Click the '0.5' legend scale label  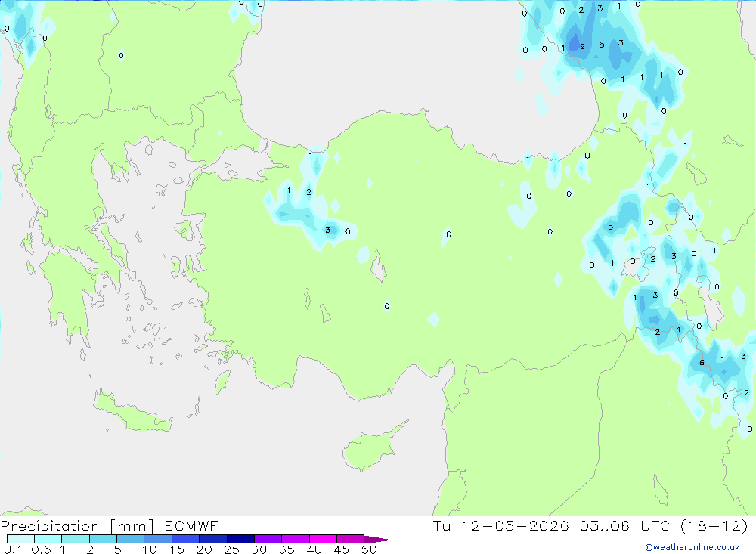coord(41,549)
